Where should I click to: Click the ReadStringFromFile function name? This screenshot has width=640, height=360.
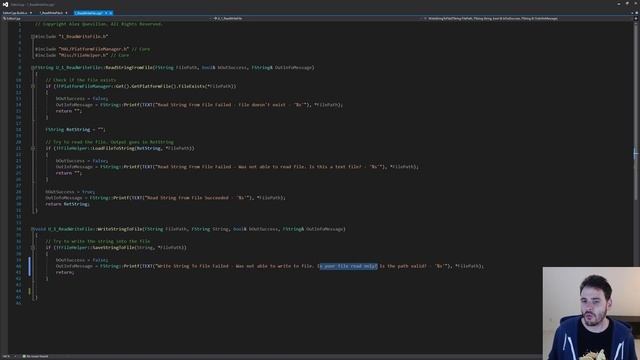pos(129,68)
